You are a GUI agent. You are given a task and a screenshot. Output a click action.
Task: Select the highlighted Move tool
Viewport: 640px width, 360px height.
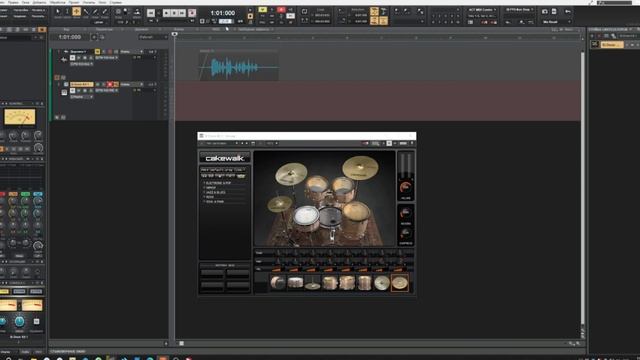click(76, 11)
